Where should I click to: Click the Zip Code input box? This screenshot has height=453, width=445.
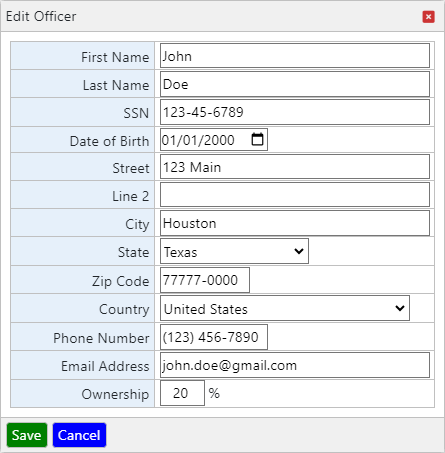[205, 280]
